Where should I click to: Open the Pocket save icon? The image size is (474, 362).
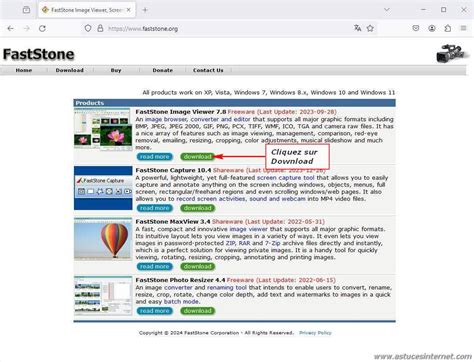tap(416, 28)
